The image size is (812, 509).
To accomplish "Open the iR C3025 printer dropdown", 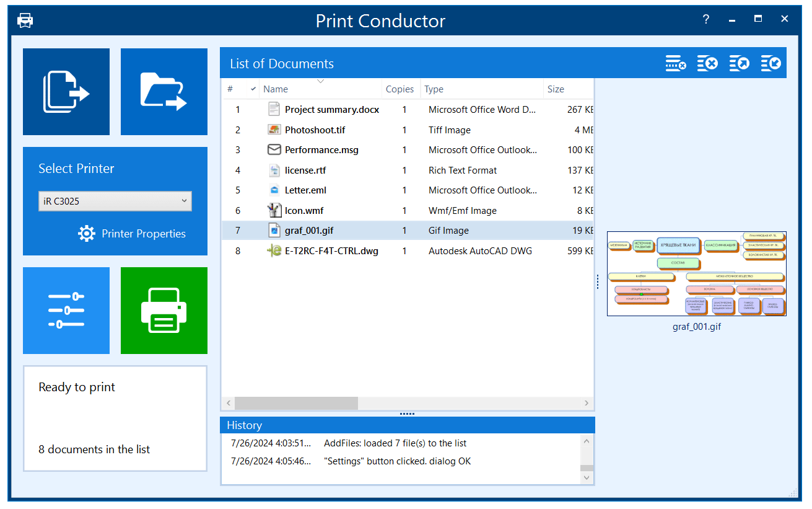I will (115, 201).
